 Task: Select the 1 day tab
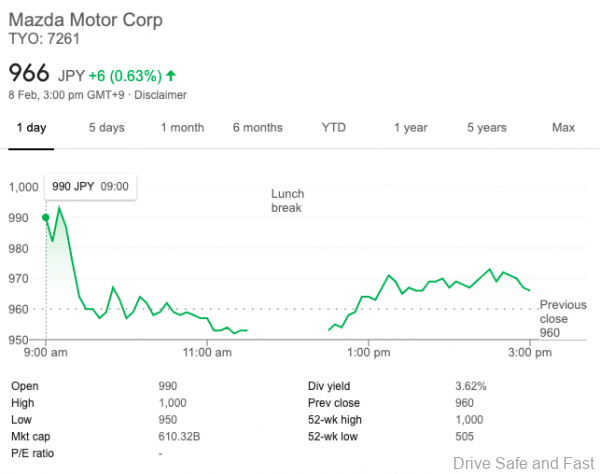[x=30, y=128]
